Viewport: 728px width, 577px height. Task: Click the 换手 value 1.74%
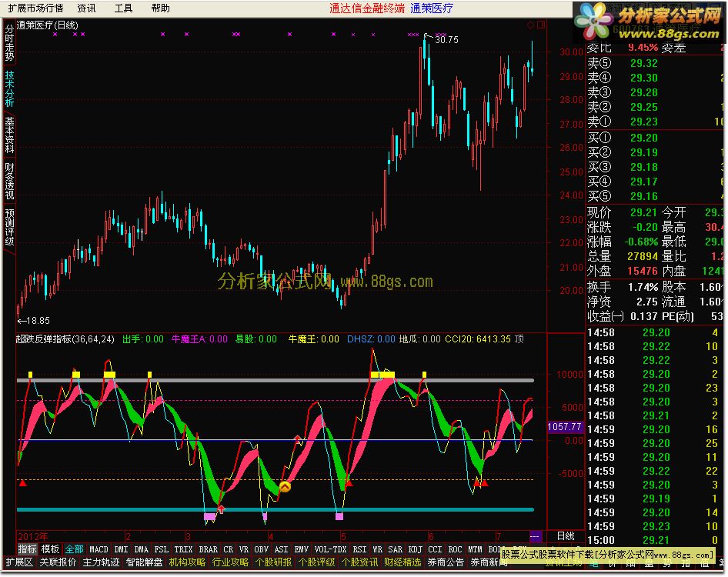(643, 287)
